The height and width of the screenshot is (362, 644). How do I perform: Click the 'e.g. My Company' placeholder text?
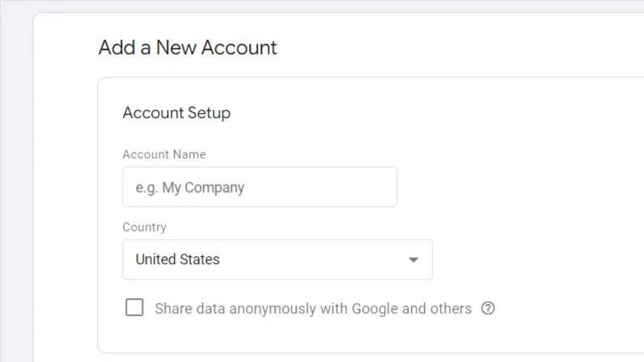coord(190,187)
